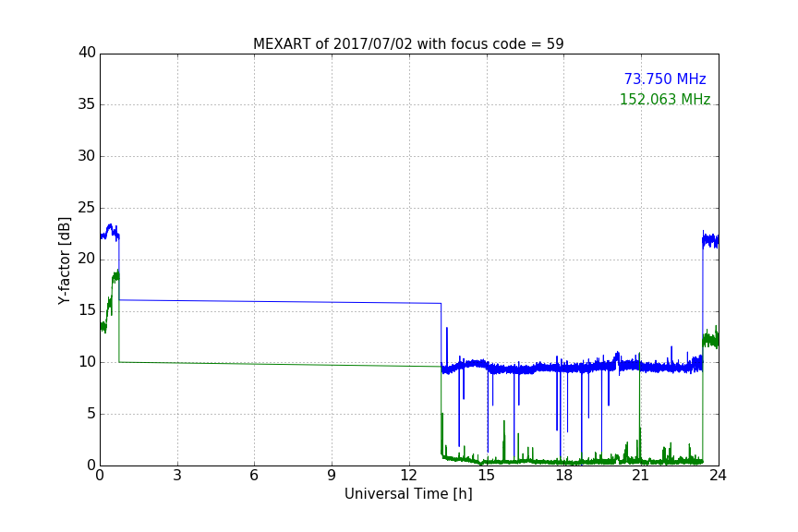The width and height of the screenshot is (798, 532).
Task: Click the y-axis tick label '10'
Action: [x=87, y=362]
